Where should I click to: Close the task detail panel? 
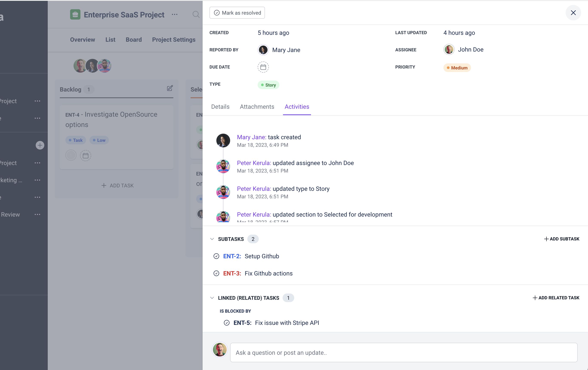[573, 13]
